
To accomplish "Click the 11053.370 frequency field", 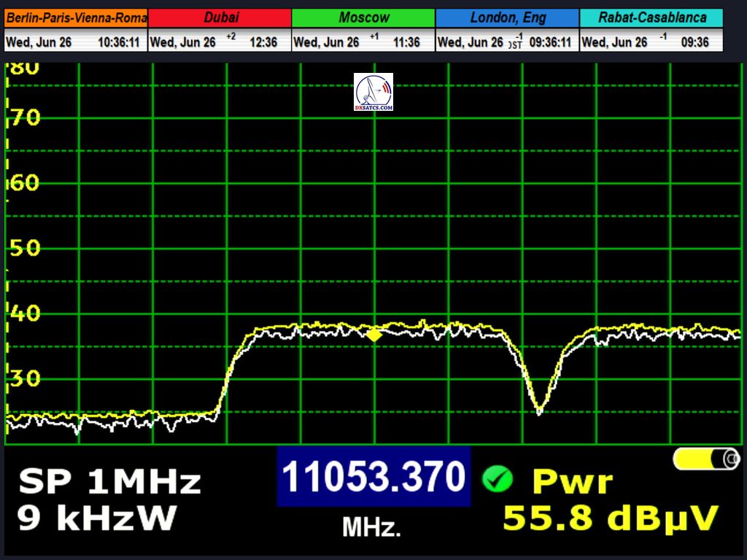I will tap(373, 478).
